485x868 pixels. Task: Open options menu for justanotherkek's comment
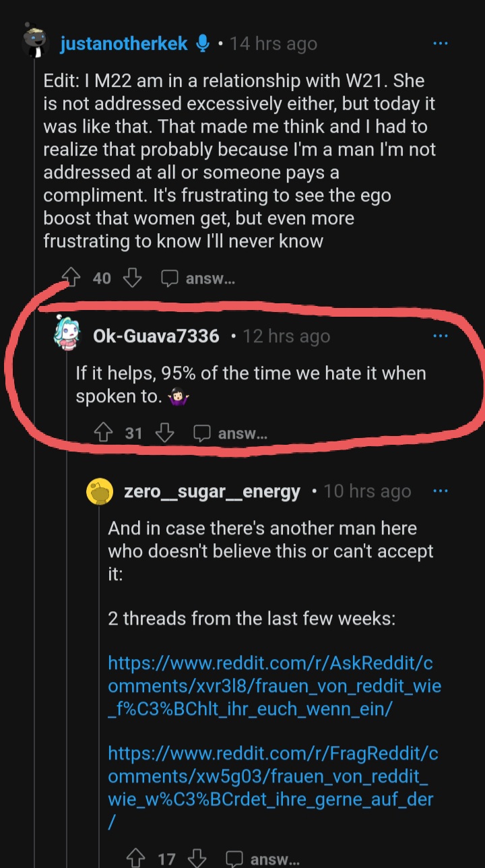pos(440,44)
